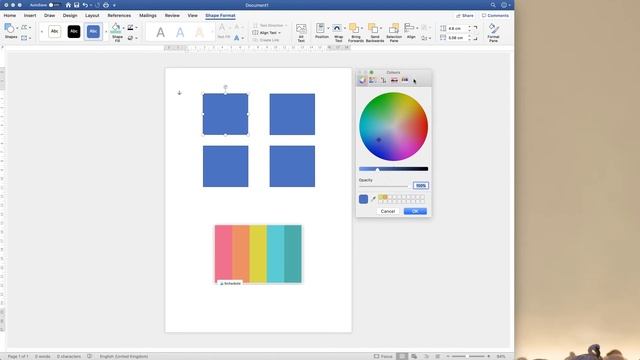Click the Share button
This screenshot has height=360, width=640.
465,16
